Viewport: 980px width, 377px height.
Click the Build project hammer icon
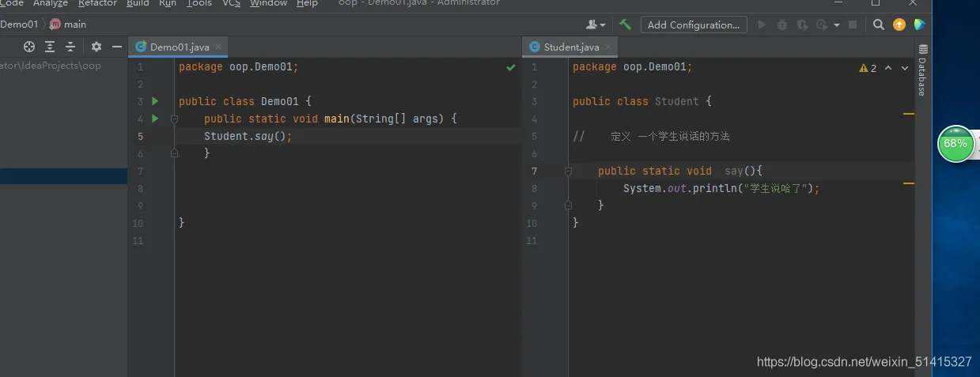click(x=625, y=25)
